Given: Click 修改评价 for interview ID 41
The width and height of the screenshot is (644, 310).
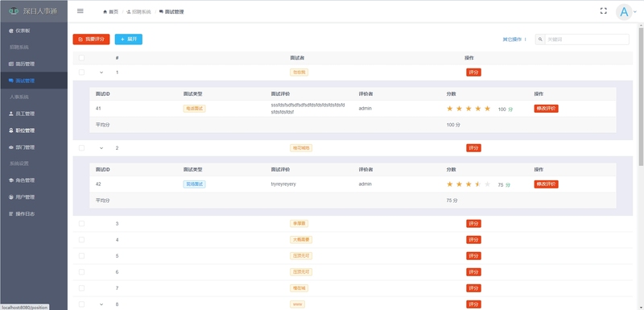Looking at the screenshot, I should click(547, 109).
